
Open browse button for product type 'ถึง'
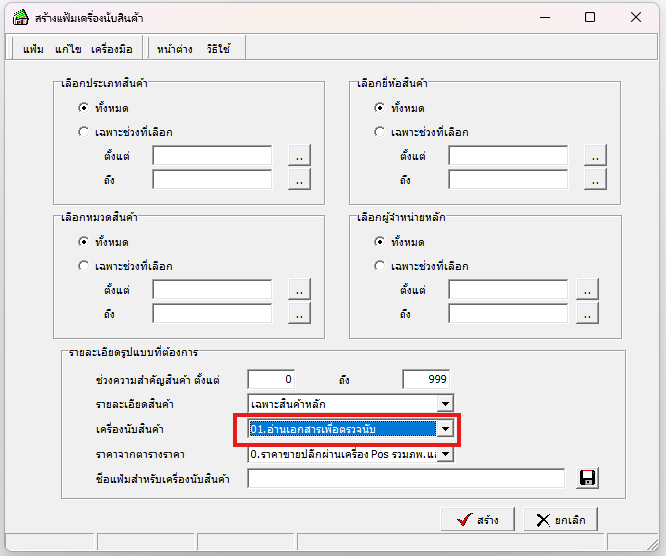(x=299, y=179)
